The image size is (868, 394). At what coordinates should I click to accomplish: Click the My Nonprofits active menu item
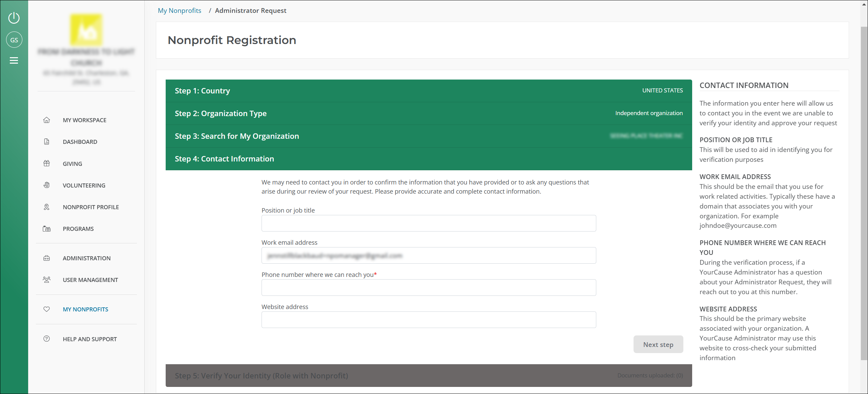pyautogui.click(x=85, y=309)
